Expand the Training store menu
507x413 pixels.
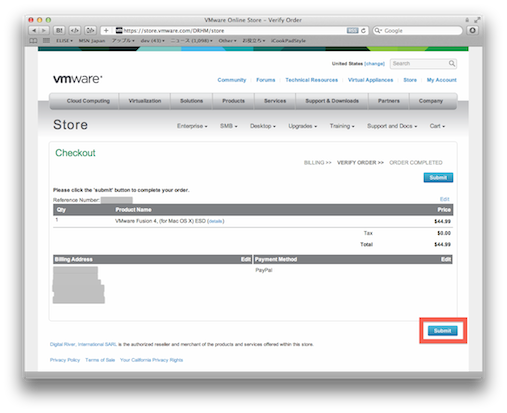(x=342, y=126)
